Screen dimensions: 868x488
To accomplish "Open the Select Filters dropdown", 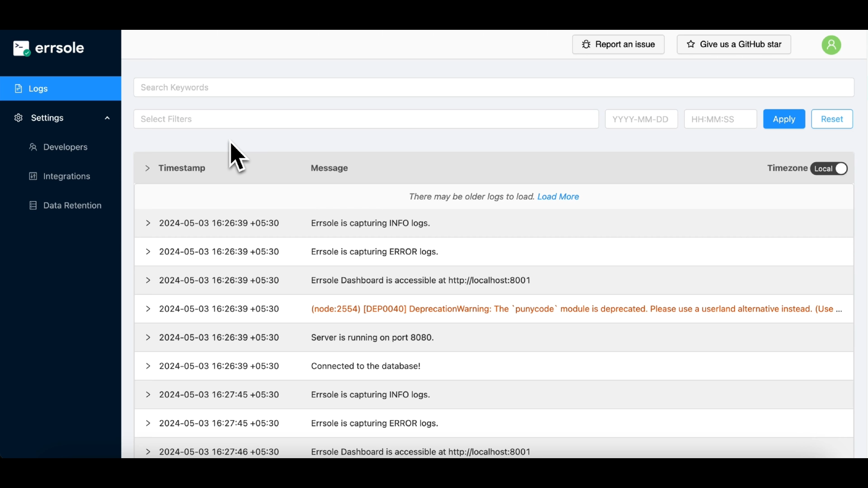I will [x=365, y=119].
